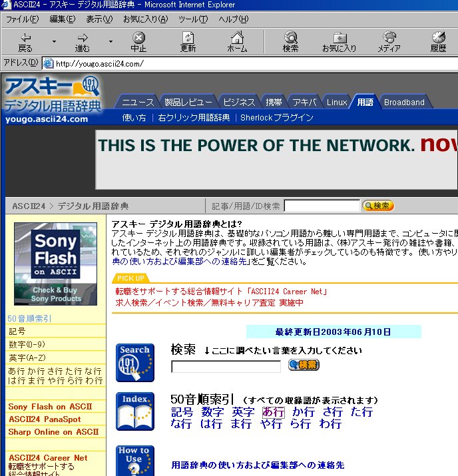This screenshot has width=458, height=476.
Task: Open the 履歴 history toolbar icon
Action: point(438,43)
